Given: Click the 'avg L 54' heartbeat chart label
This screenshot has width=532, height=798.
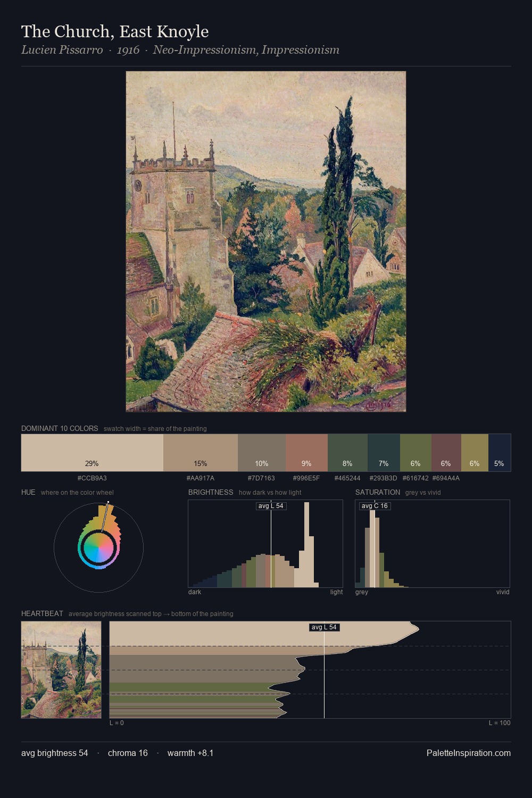Looking at the screenshot, I should tap(324, 627).
